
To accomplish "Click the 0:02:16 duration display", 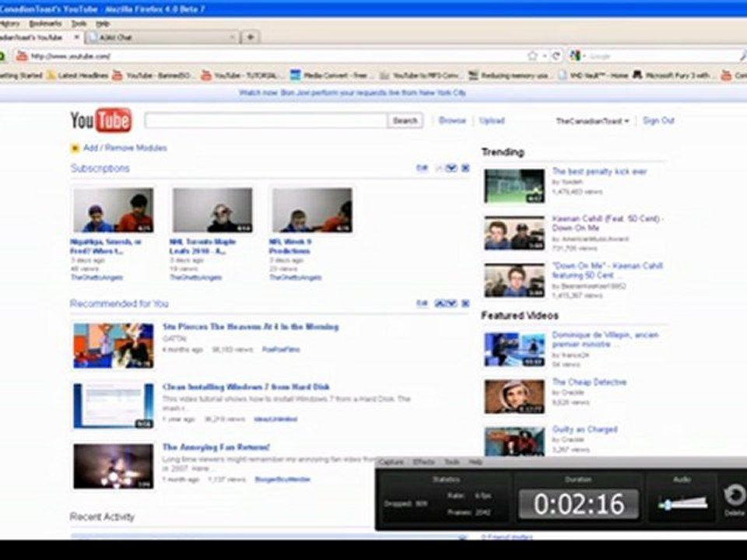I will coord(579,504).
